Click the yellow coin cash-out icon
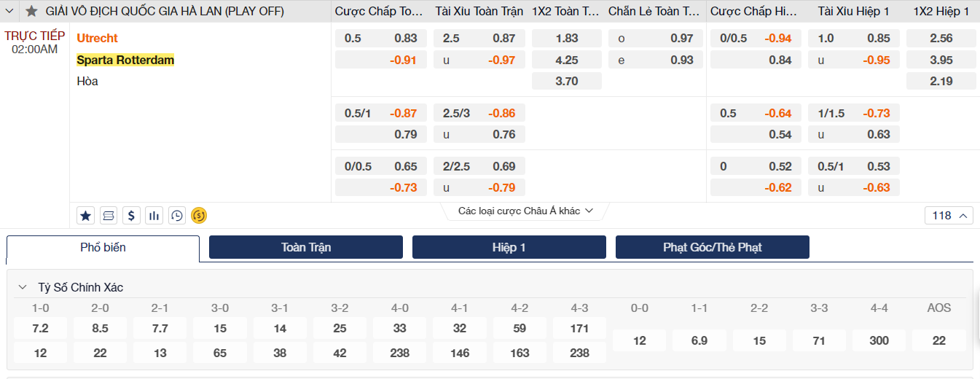Image resolution: width=980 pixels, height=379 pixels. coord(199,216)
